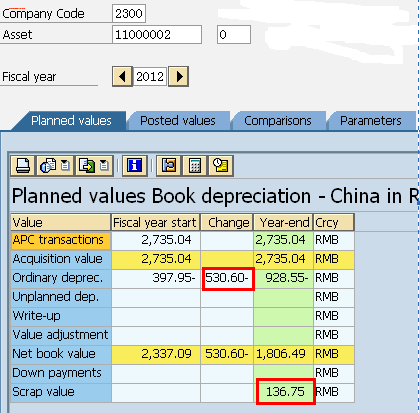Select the Planned values tab
This screenshot has height=413, width=420.
coord(71,121)
